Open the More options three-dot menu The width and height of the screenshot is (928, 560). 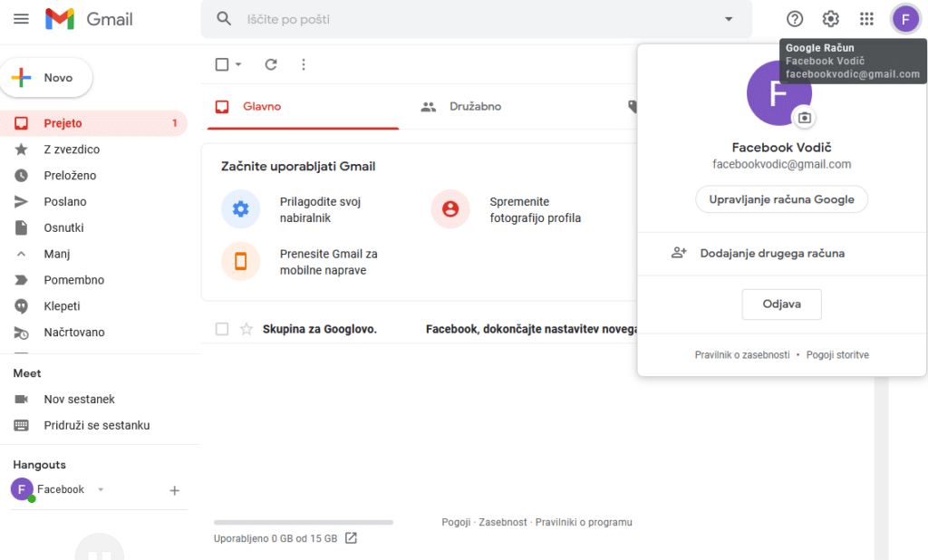point(304,64)
